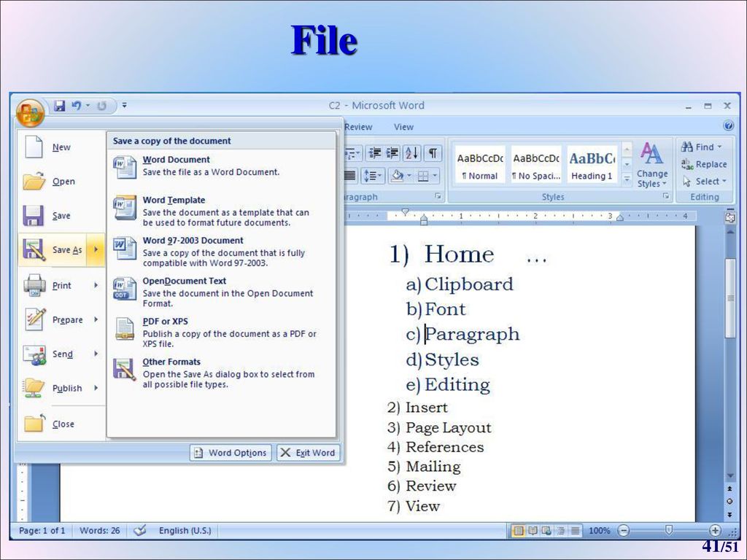Viewport: 747px width, 560px height.
Task: Open the Styles dialog launcher
Action: (666, 196)
